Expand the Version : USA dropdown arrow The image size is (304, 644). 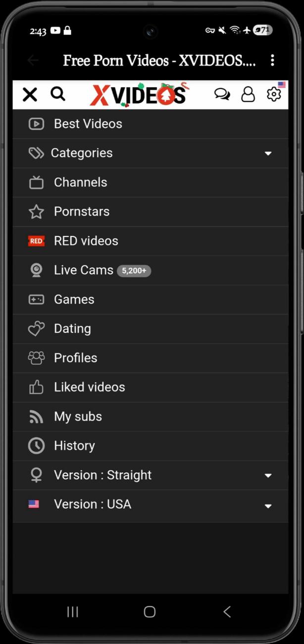click(268, 506)
